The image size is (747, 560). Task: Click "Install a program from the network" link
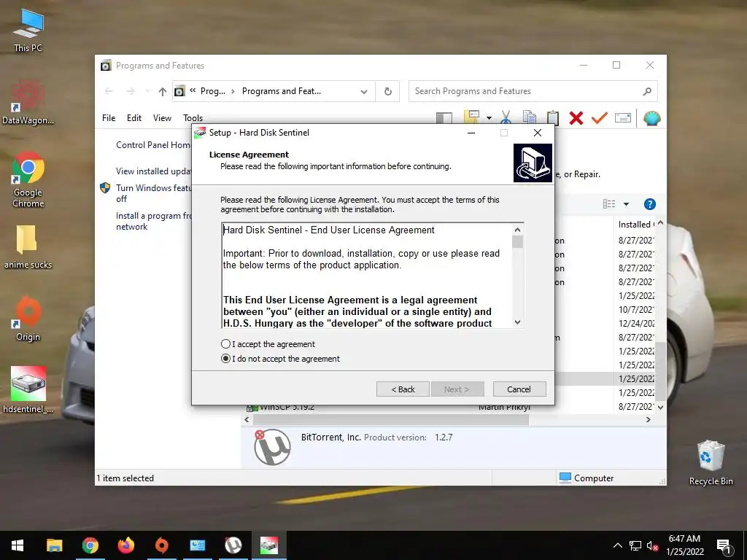click(153, 221)
